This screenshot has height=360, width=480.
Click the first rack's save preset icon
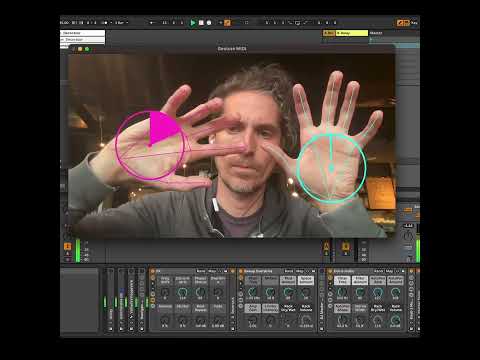pos(226,271)
